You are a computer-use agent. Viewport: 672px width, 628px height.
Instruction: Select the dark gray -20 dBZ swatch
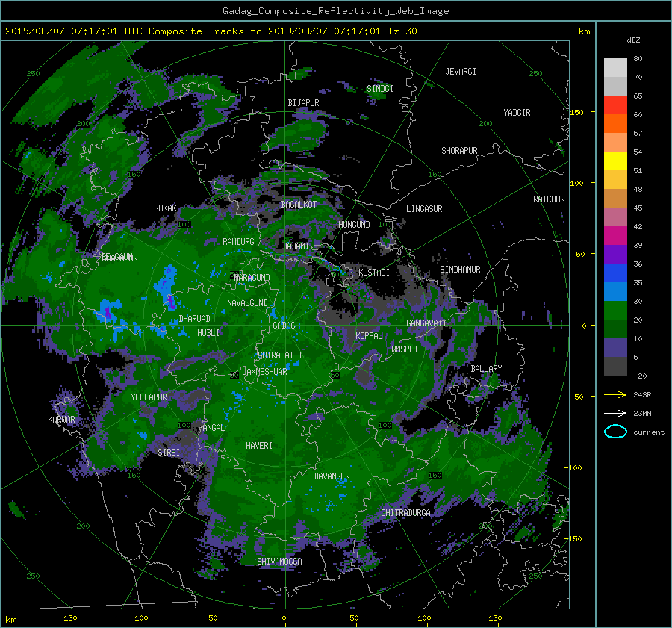pyautogui.click(x=615, y=366)
